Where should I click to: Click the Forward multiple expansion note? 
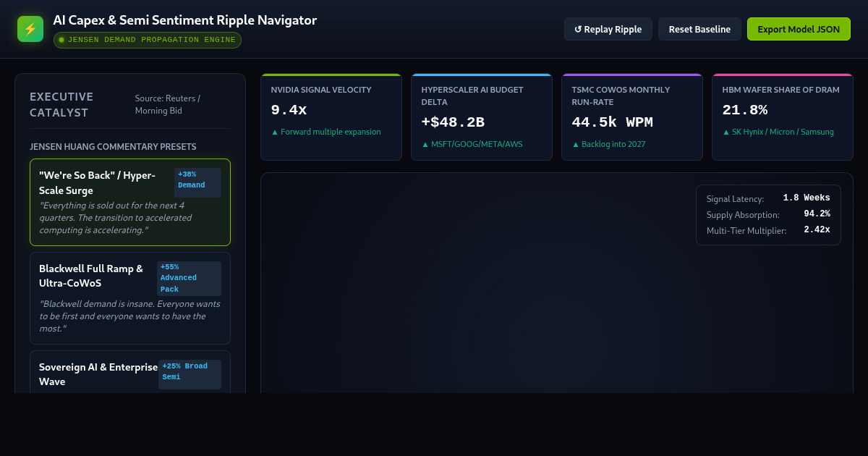coord(326,132)
